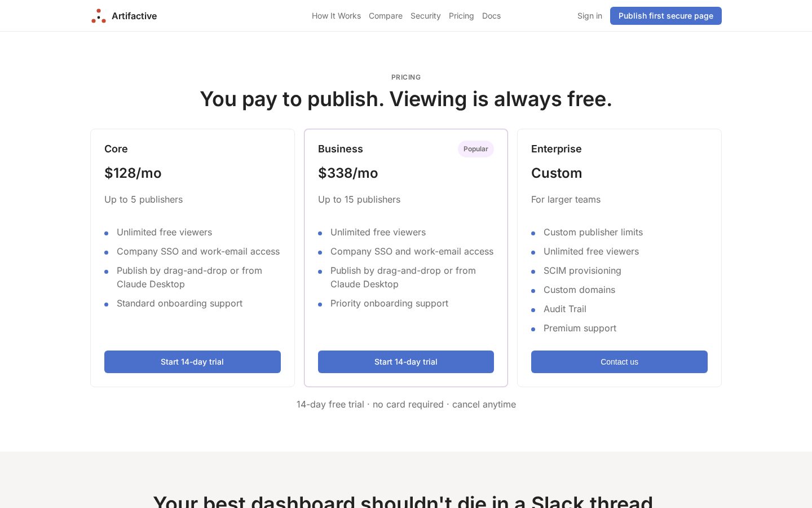This screenshot has width=812, height=508.
Task: Open the Compare nav item
Action: coord(386,16)
